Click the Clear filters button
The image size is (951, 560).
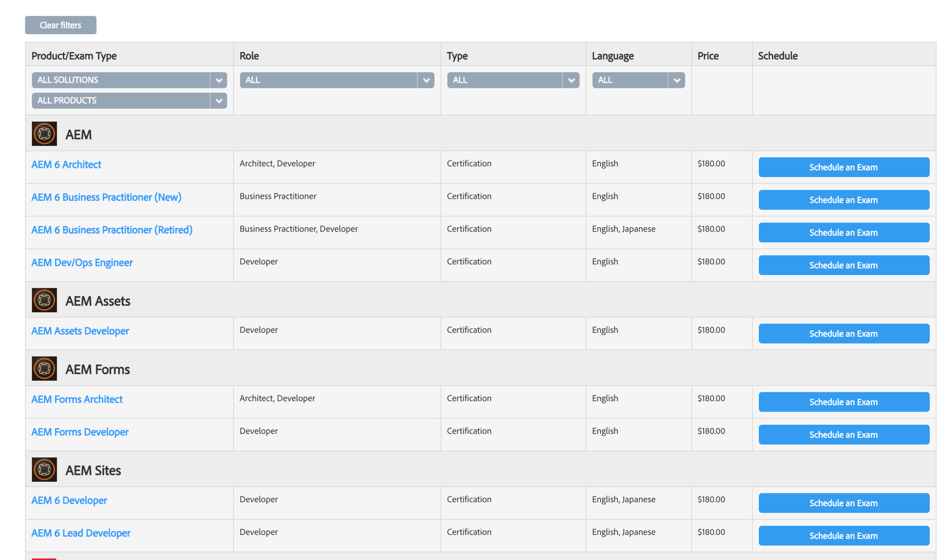click(x=60, y=25)
